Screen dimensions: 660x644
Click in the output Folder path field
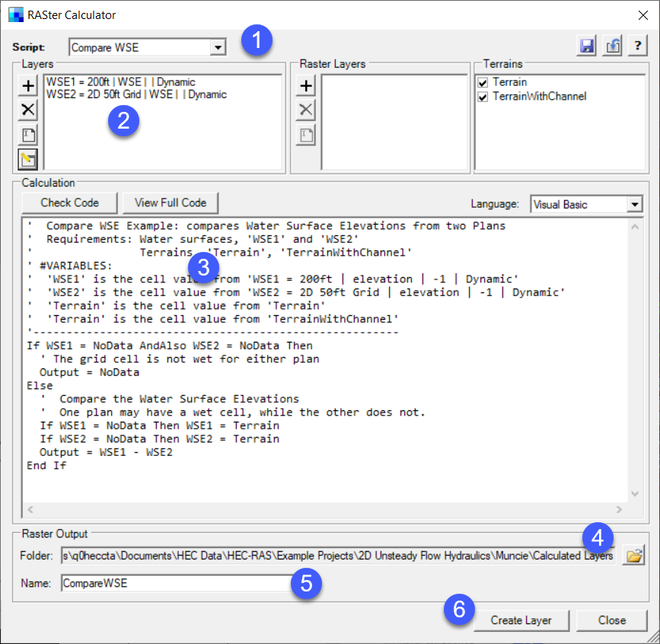point(338,556)
